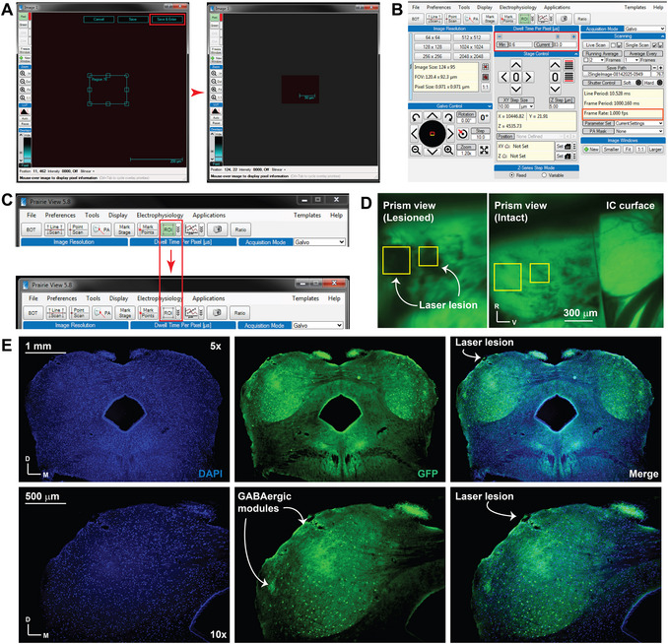Enable the Running Average frames checkbox
Viewport: 668px width, 644px height.
coord(586,60)
